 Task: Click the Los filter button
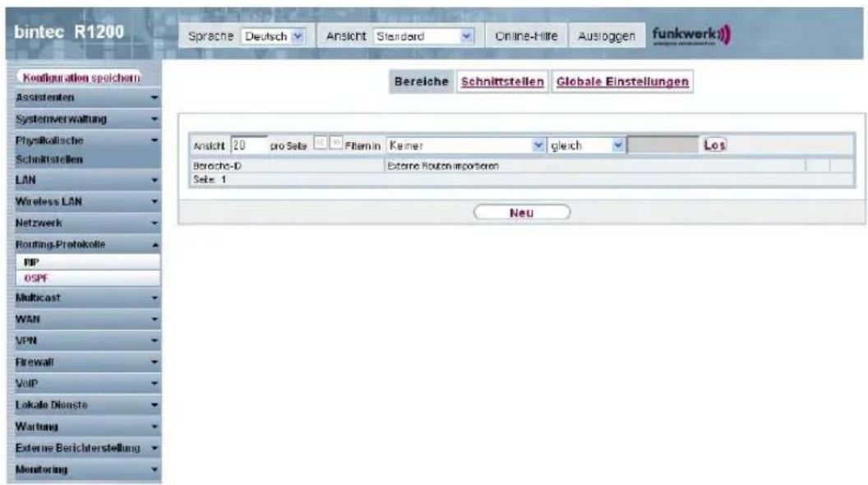point(714,145)
